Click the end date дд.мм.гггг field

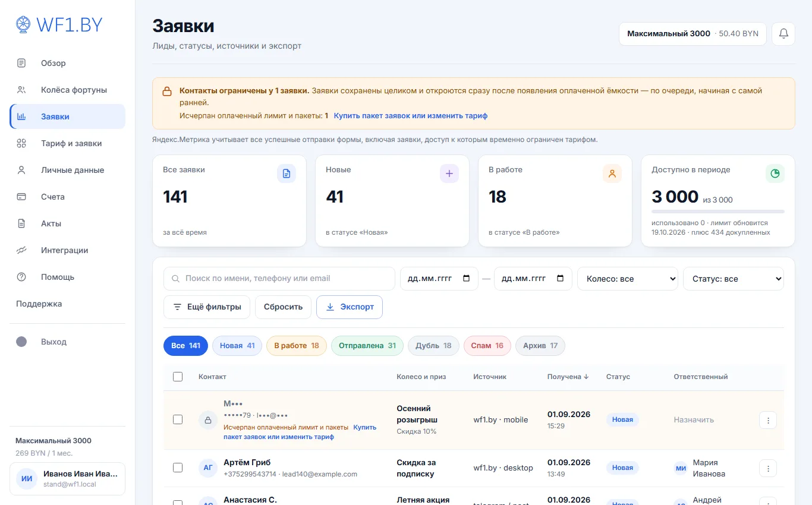click(x=533, y=279)
